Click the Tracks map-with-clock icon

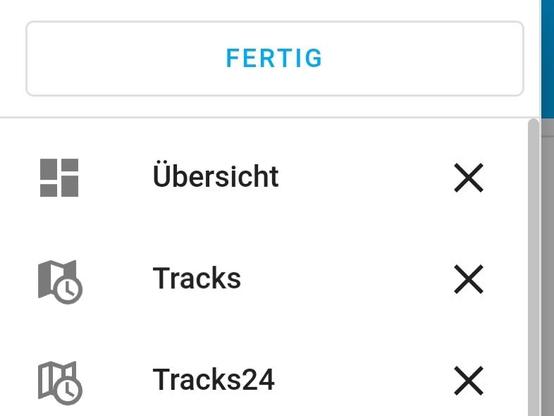click(x=60, y=282)
